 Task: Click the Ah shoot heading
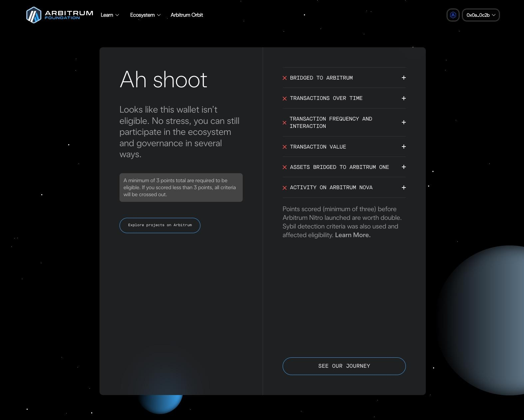click(x=163, y=80)
